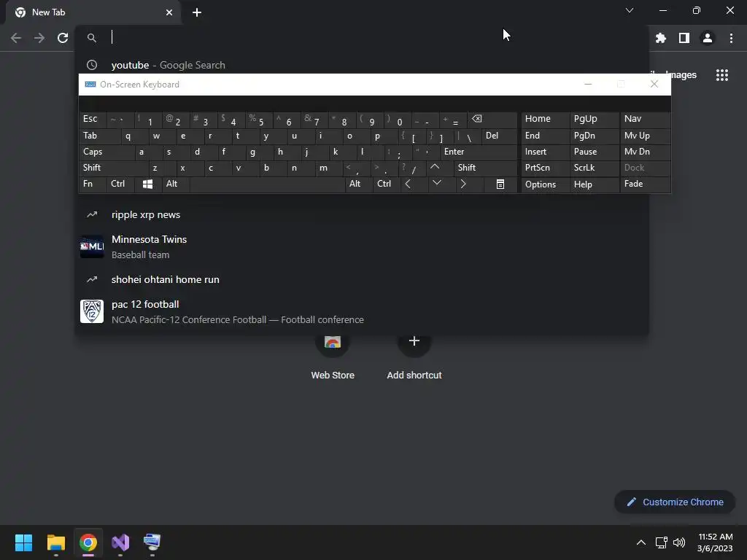This screenshot has width=747, height=560.
Task: Click the On-Screen Keyboard taskbar icon
Action: [x=152, y=542]
